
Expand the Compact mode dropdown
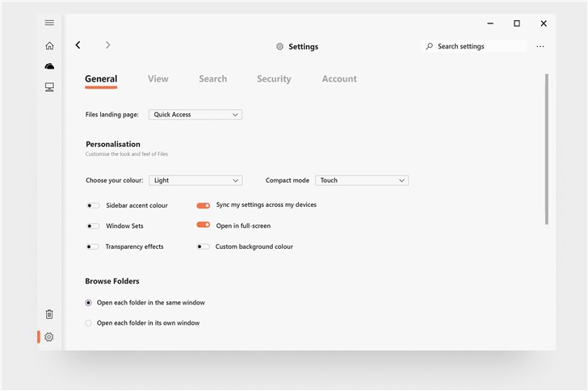click(361, 180)
